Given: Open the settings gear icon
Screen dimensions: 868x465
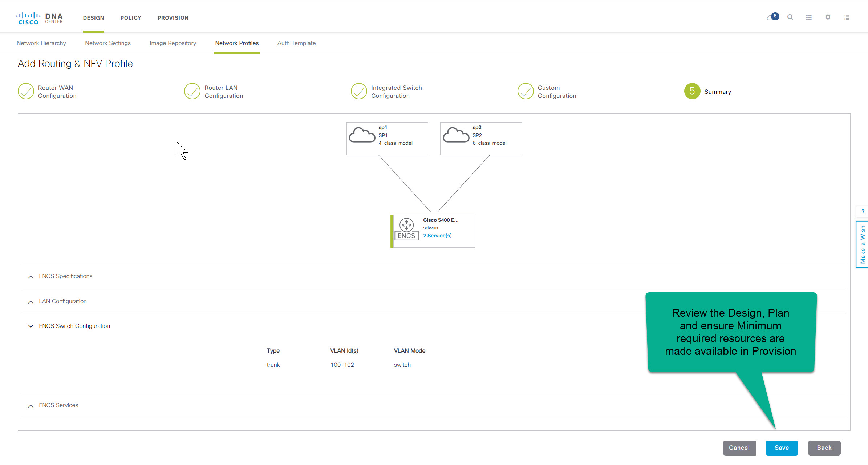Looking at the screenshot, I should 828,17.
